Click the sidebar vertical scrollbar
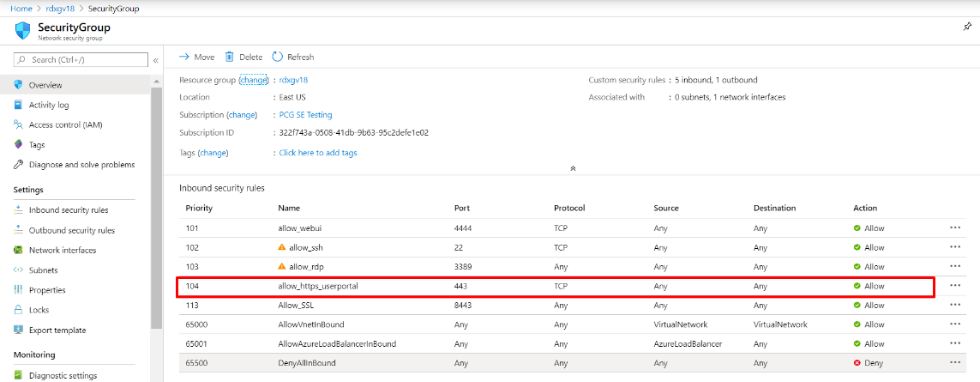This screenshot has width=980, height=382. (x=156, y=206)
